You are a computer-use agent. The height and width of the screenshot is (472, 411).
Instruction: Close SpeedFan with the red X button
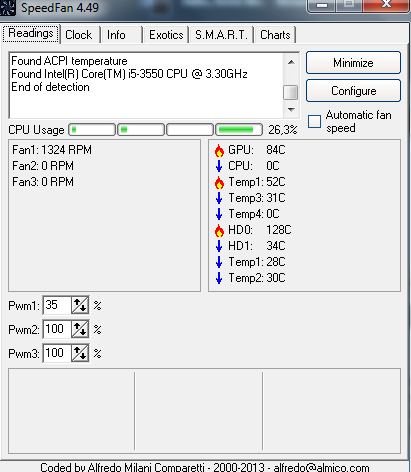(386, 5)
